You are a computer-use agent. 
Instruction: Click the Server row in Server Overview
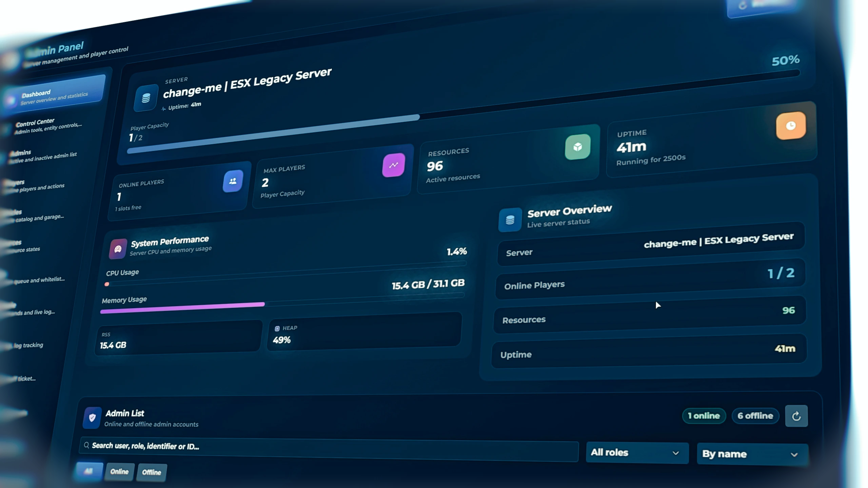click(651, 244)
